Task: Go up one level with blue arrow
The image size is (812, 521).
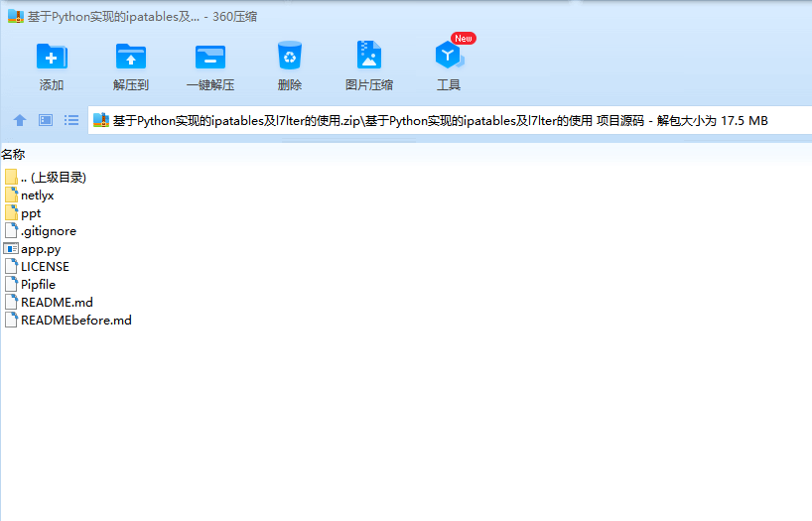Action: [x=20, y=120]
